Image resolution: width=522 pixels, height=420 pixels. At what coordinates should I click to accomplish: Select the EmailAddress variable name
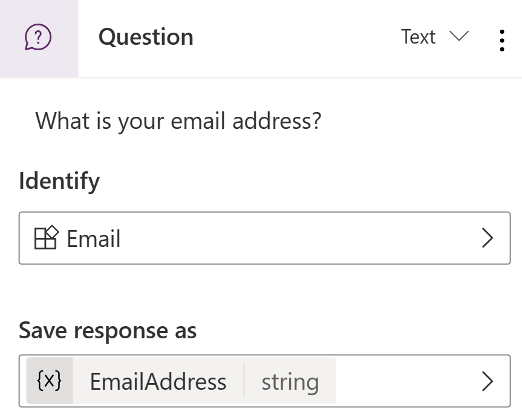tap(158, 382)
